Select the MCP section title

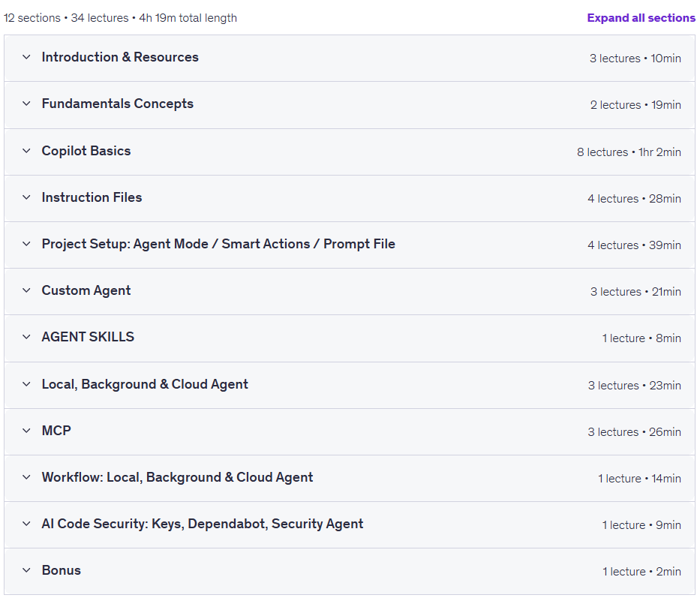[x=56, y=431]
